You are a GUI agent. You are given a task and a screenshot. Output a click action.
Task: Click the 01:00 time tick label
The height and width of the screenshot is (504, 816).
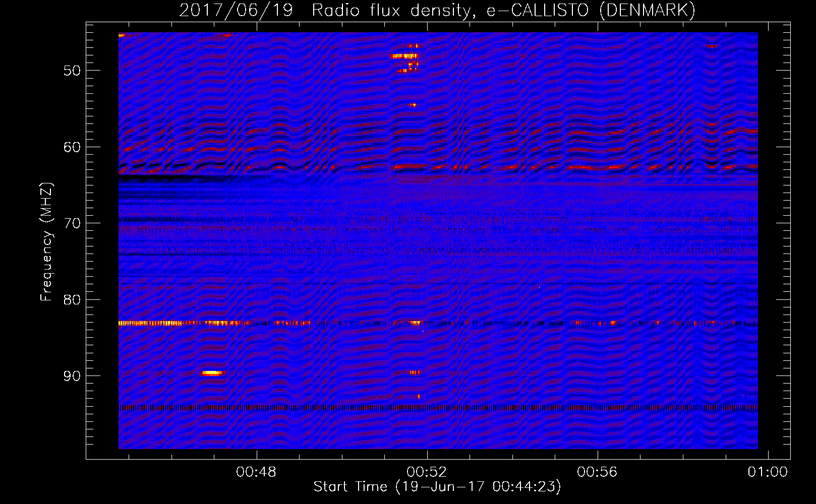point(768,472)
